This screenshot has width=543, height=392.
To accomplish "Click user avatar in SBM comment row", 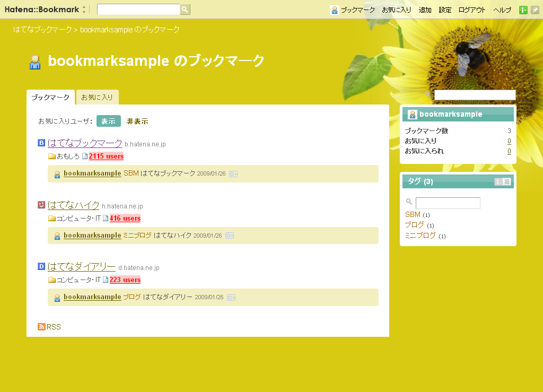I will [x=57, y=174].
